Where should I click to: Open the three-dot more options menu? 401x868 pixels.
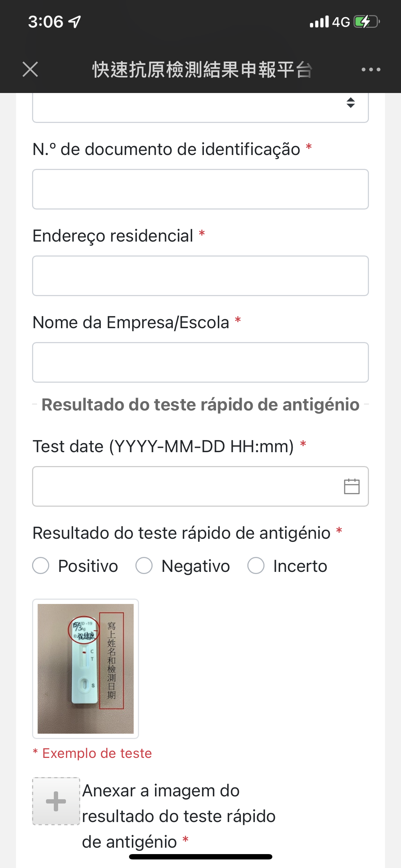click(x=371, y=69)
